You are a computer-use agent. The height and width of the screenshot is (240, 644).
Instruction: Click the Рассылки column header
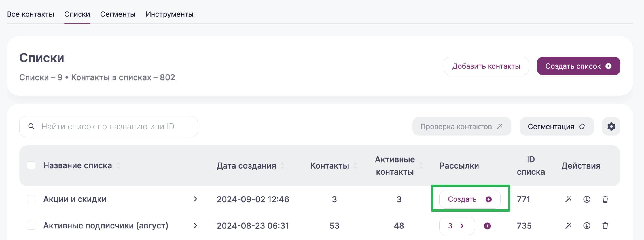point(459,166)
